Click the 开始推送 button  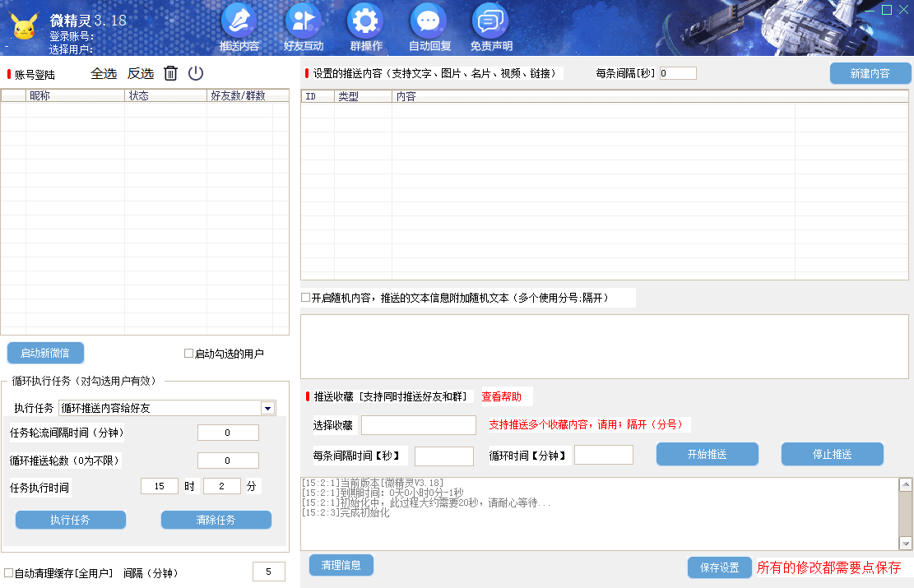pyautogui.click(x=707, y=454)
